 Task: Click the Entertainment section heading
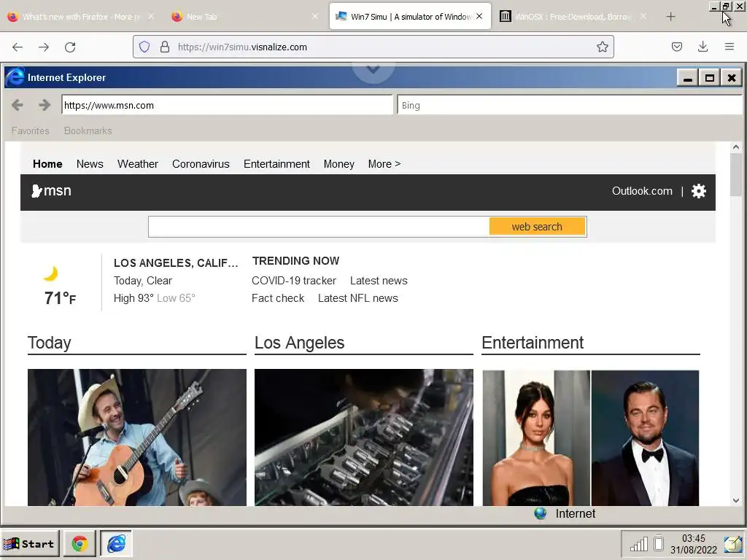[533, 343]
